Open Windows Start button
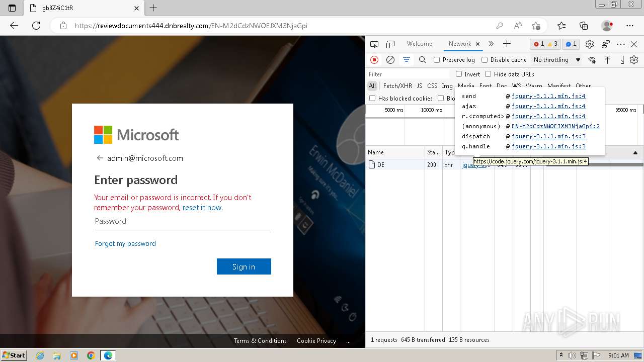 click(x=14, y=355)
